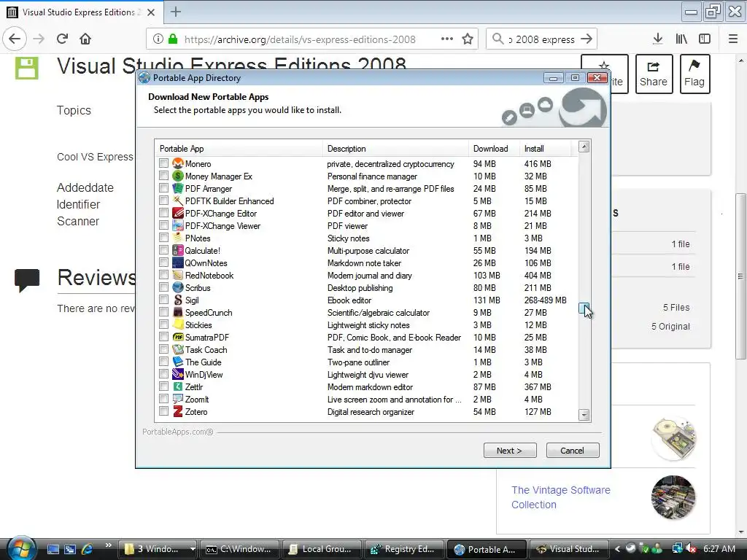The height and width of the screenshot is (560, 747).
Task: Click the Qalculate! icon
Action: [178, 251]
